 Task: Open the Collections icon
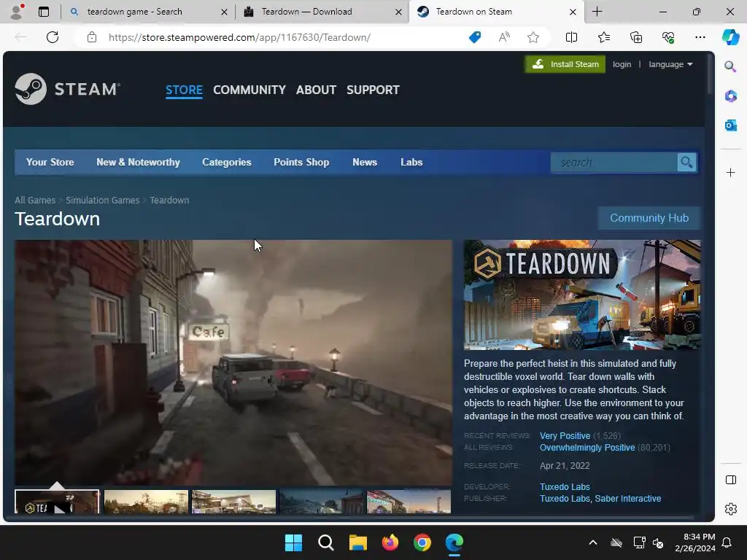(x=636, y=37)
